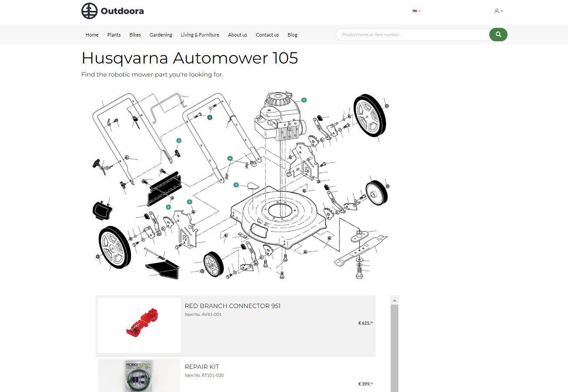Open the Red Branch Connector 951 product
Image resolution: width=568 pixels, height=392 pixels.
click(233, 306)
